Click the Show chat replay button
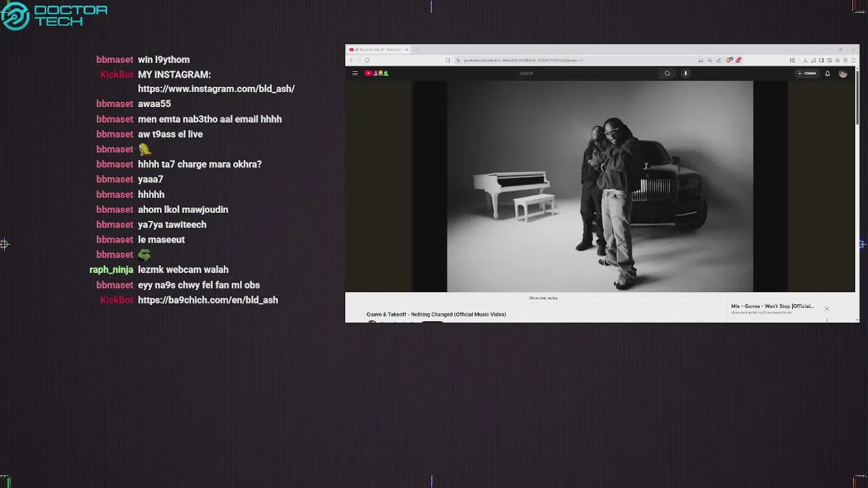The height and width of the screenshot is (488, 868). click(543, 298)
